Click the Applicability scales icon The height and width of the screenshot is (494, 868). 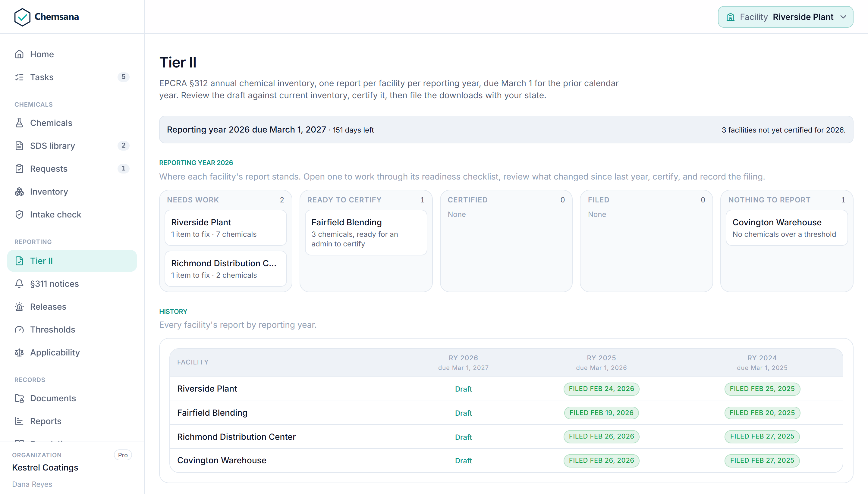coord(19,352)
